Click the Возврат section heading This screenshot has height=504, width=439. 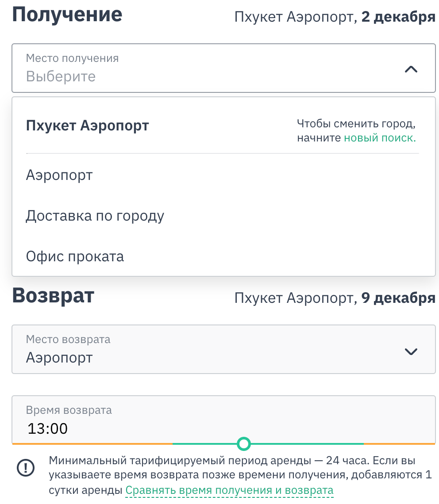click(53, 296)
